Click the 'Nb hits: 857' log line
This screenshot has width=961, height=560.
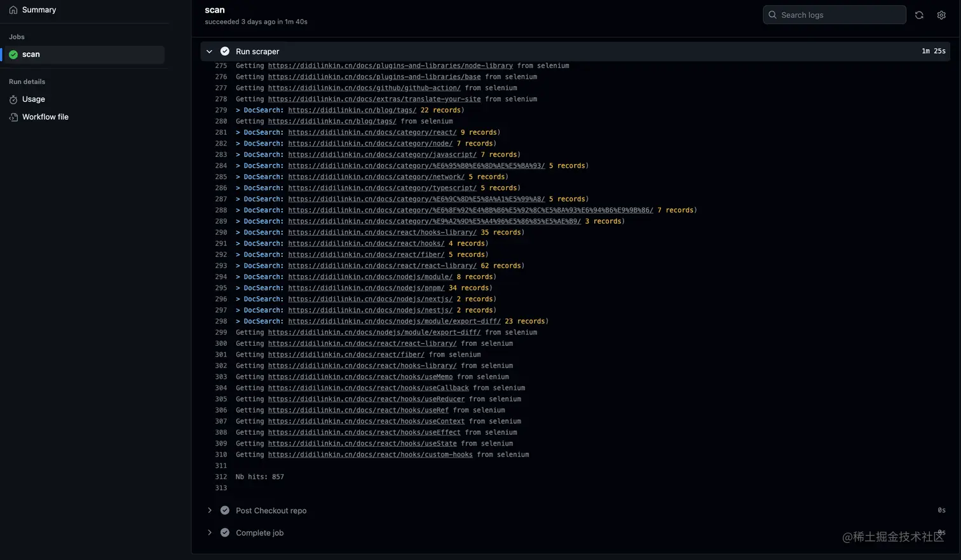[260, 477]
